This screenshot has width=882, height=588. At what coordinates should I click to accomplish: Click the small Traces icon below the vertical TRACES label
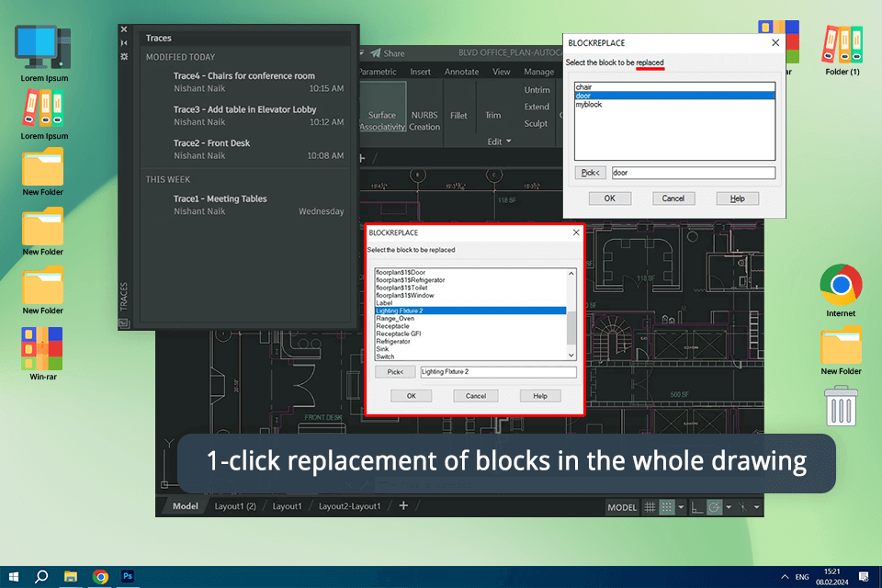point(124,323)
